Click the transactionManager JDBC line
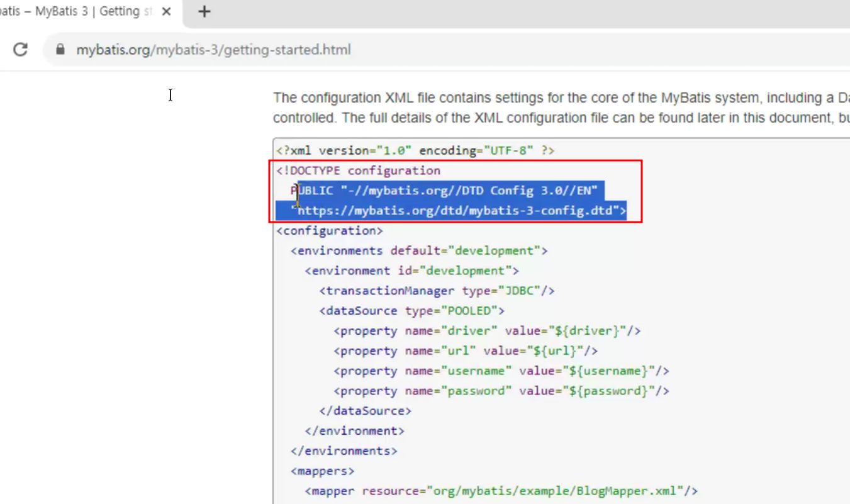The height and width of the screenshot is (504, 850). point(437,291)
